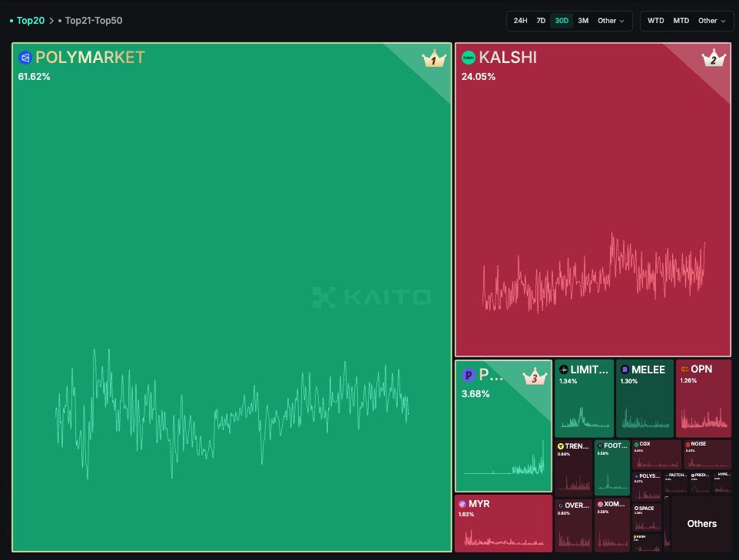Click the 1.34% value under LIMIT...
The height and width of the screenshot is (560, 739).
pyautogui.click(x=568, y=381)
